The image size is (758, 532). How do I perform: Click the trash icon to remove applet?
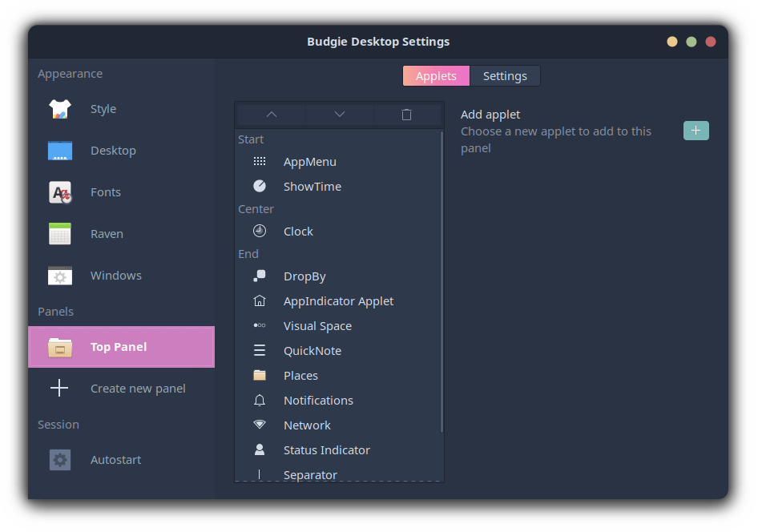point(406,115)
